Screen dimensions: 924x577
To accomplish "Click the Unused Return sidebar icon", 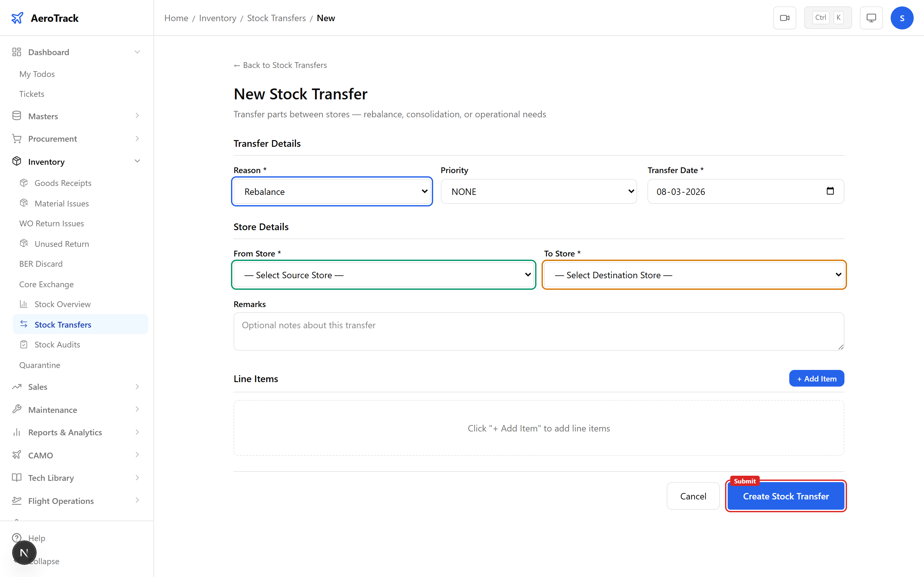I will 24,244.
